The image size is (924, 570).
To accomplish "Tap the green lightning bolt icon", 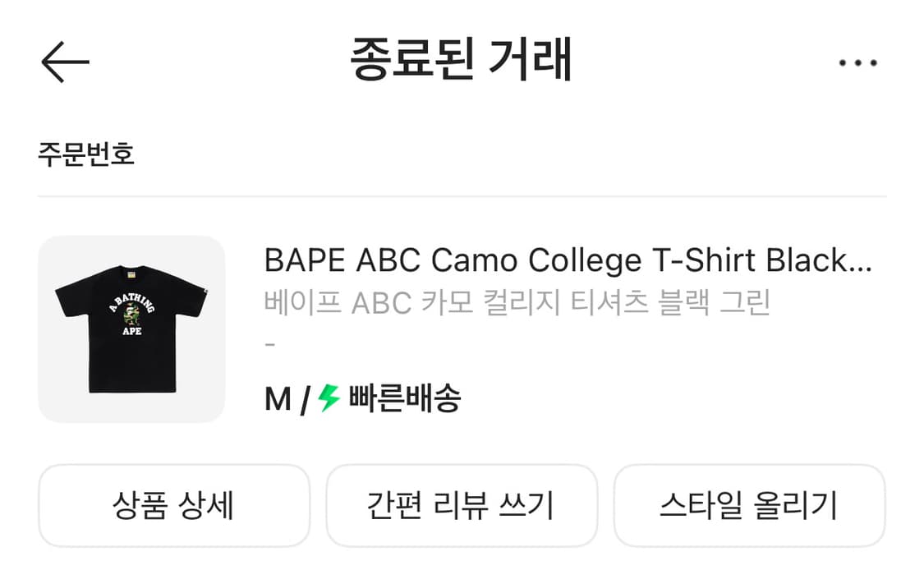I will [329, 398].
